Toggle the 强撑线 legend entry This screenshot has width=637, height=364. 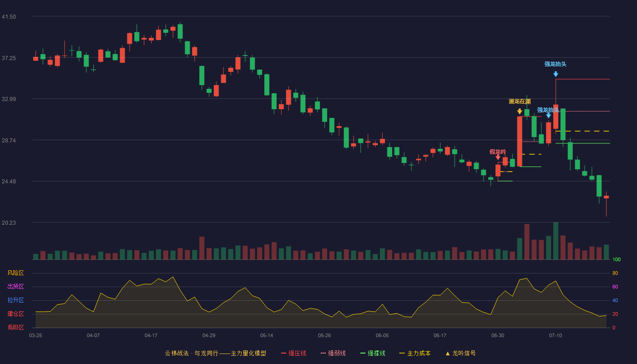pos(373,353)
